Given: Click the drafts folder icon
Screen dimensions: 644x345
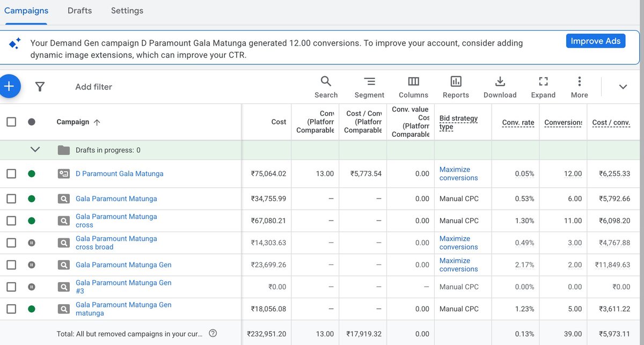Looking at the screenshot, I should point(64,150).
